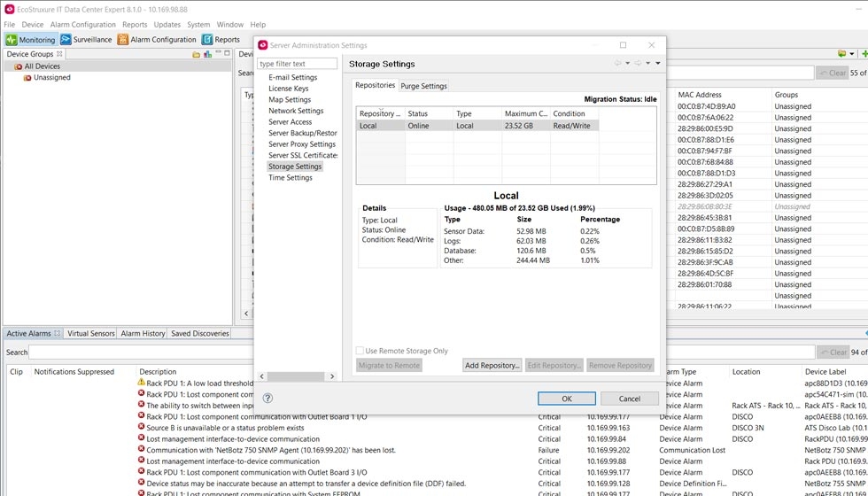Open the Monitoring perspective
Viewport: 868px width, 496px height.
point(31,40)
